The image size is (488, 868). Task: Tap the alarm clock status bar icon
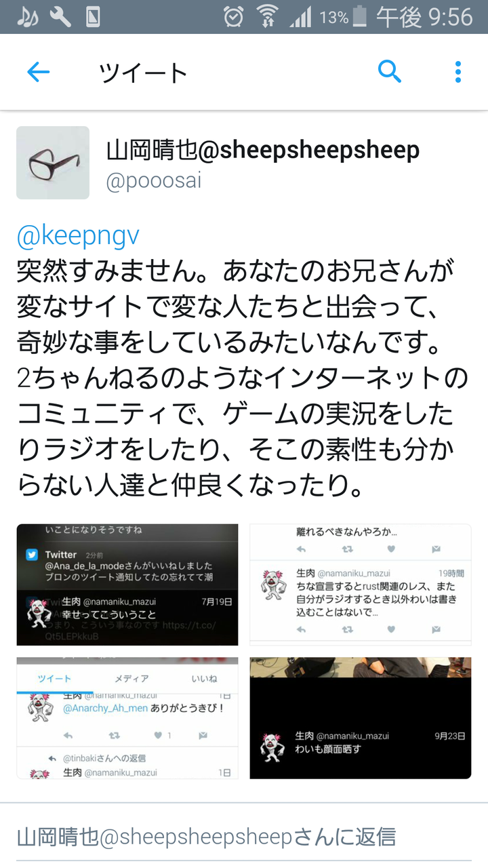pos(234,17)
